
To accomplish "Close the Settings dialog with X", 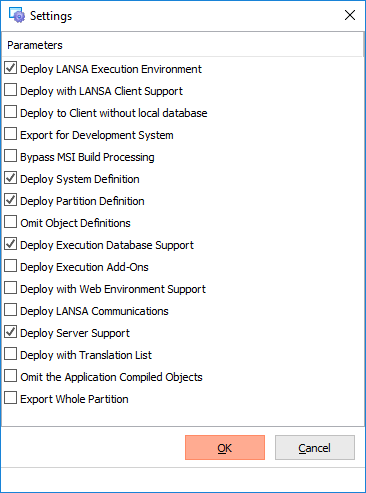I will click(x=350, y=15).
